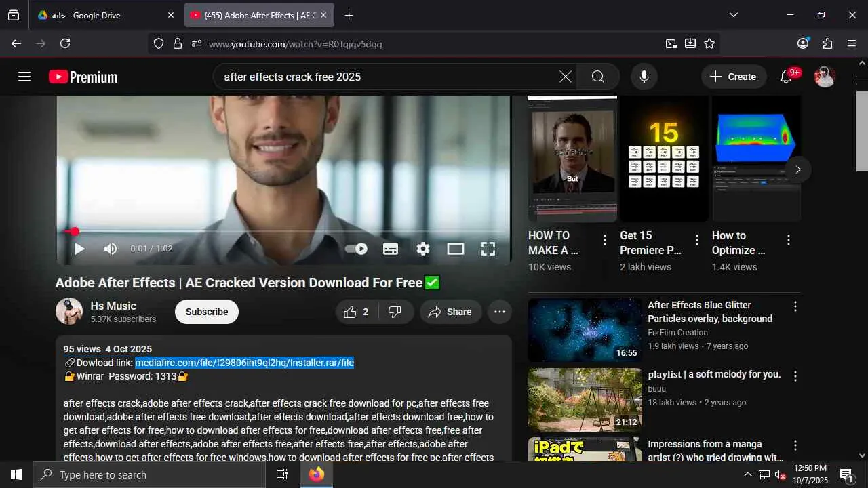This screenshot has height=488, width=868.
Task: Open the browser application menu
Action: 852,43
